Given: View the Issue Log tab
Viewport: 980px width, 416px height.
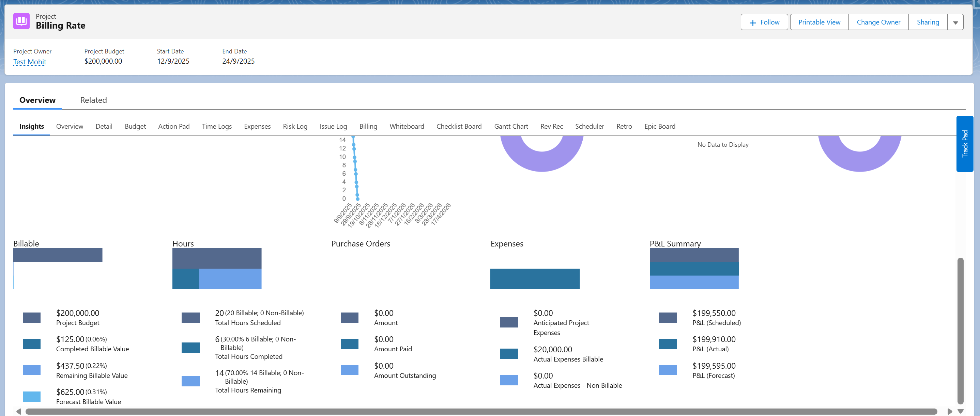Looking at the screenshot, I should click(x=333, y=127).
